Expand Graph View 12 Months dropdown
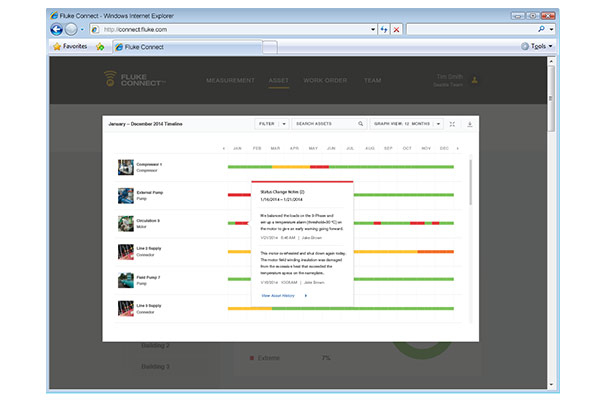Image resolution: width=600 pixels, height=402 pixels. tap(406, 124)
